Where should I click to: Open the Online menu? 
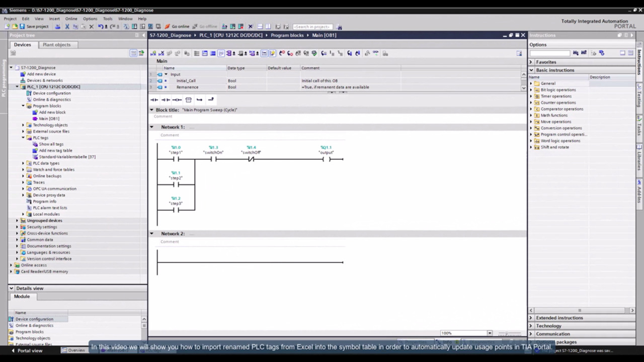71,19
